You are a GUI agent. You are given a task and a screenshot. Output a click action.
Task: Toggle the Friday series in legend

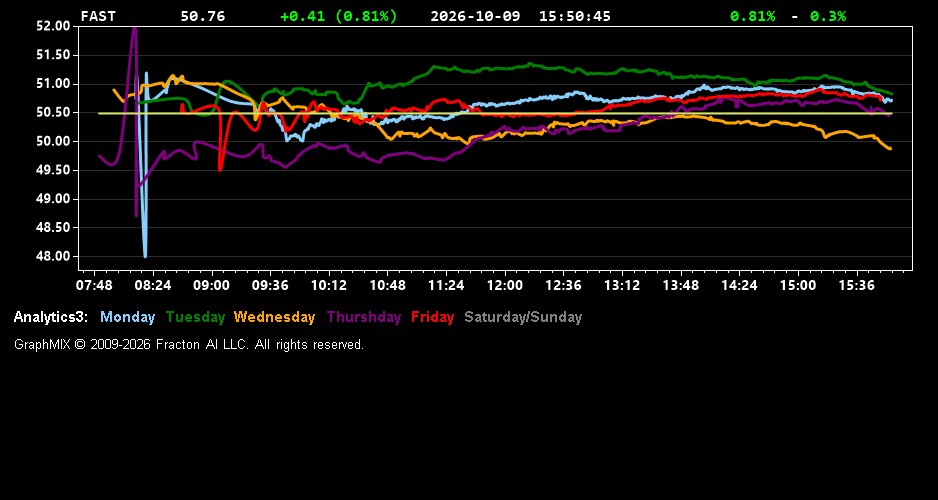[x=433, y=318]
